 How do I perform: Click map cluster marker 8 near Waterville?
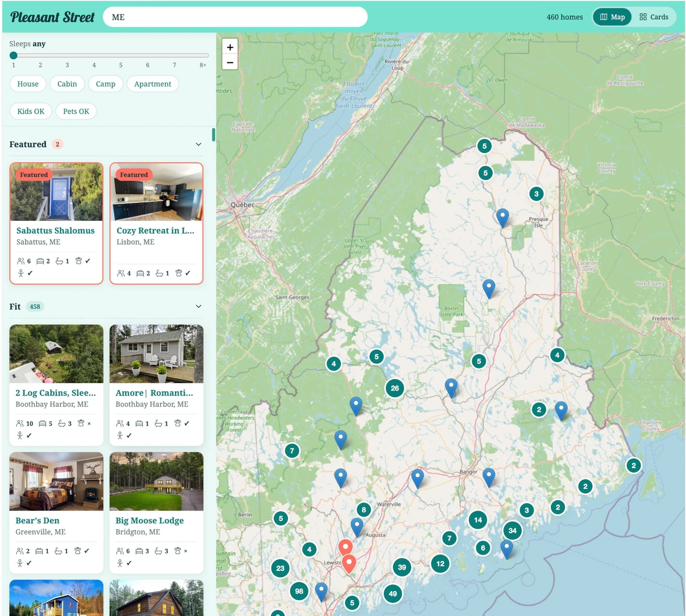pyautogui.click(x=364, y=510)
